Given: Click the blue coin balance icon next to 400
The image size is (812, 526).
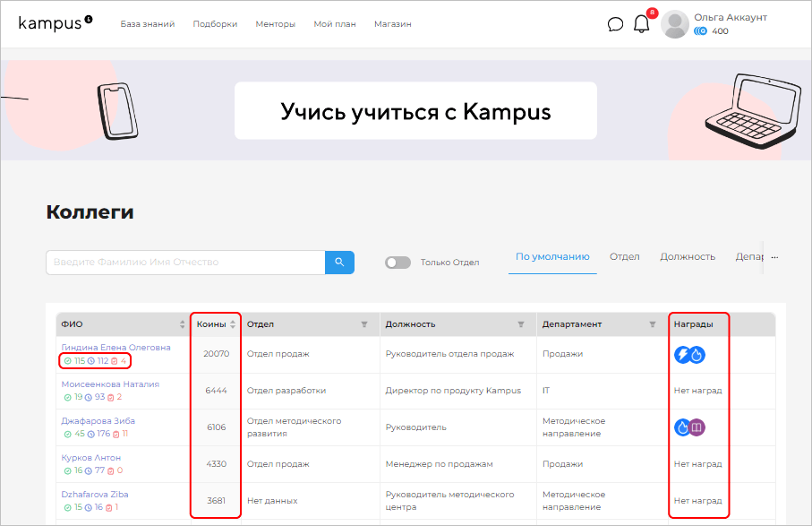Looking at the screenshot, I should [699, 31].
